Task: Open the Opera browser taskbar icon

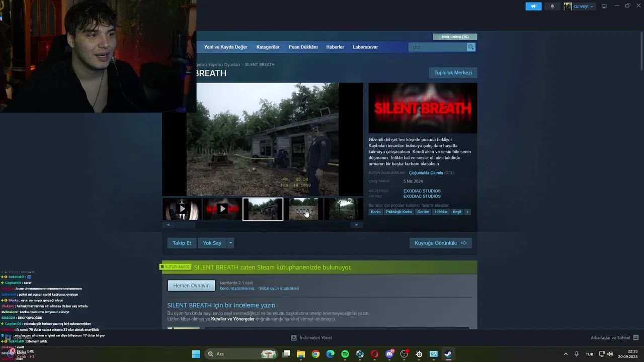Action: click(374, 354)
